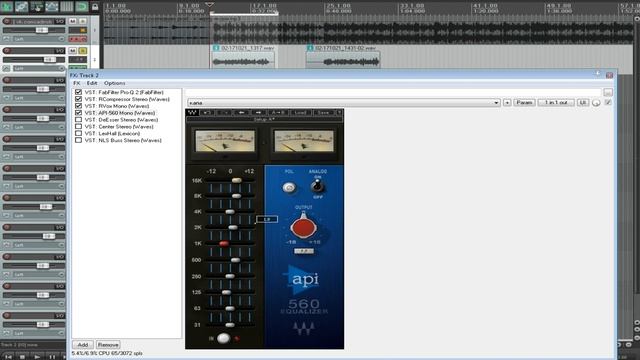Click the 16K band EQ slider

[237, 180]
